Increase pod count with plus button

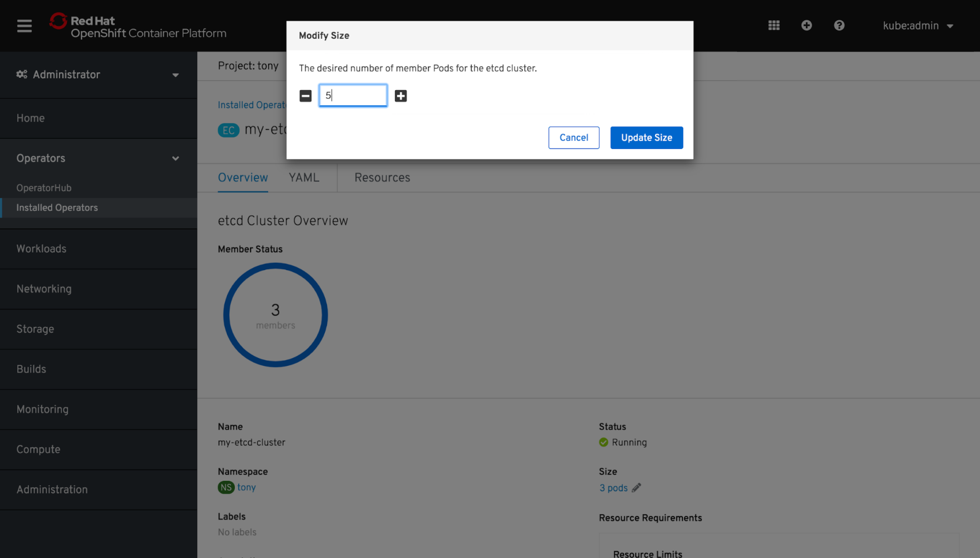(401, 96)
